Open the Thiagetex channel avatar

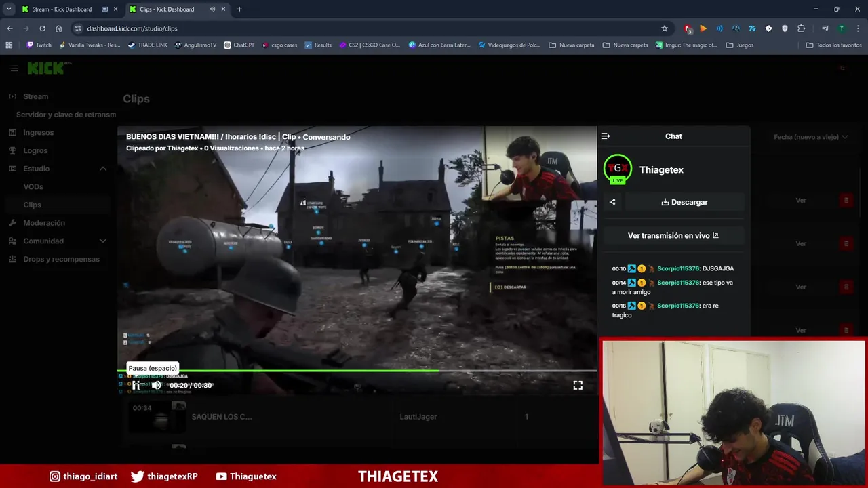[x=618, y=169]
